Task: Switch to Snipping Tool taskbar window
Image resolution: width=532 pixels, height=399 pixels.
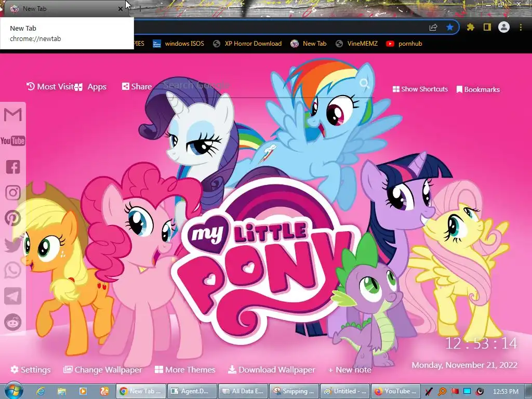Action: click(294, 391)
